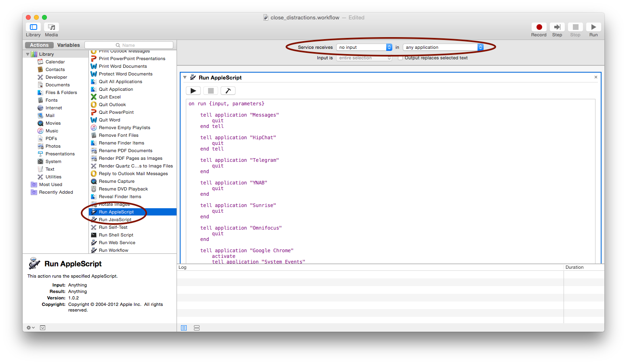Click the Step workflow icon
Screen dimensions: 627x364
coord(557,27)
